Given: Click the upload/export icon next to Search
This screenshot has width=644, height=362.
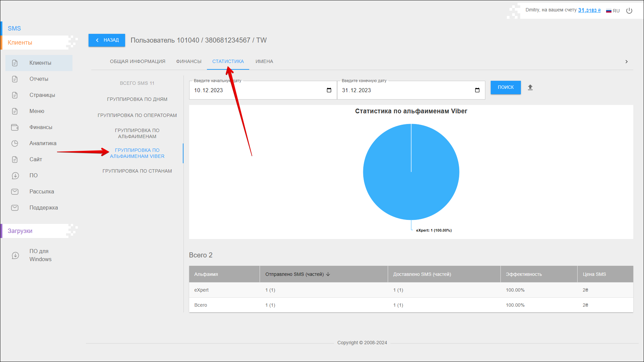Looking at the screenshot, I should pos(530,87).
